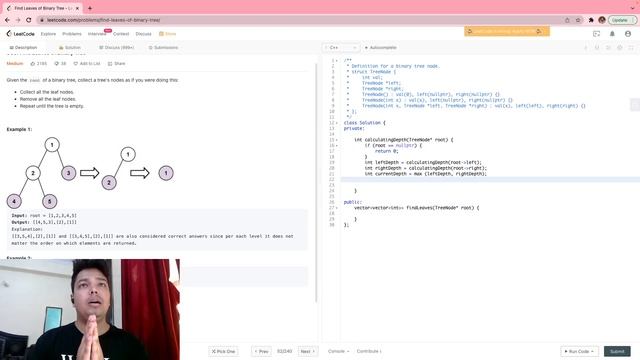The width and height of the screenshot is (640, 360).
Task: Click the thumbs-up like icon
Action: click(x=33, y=64)
